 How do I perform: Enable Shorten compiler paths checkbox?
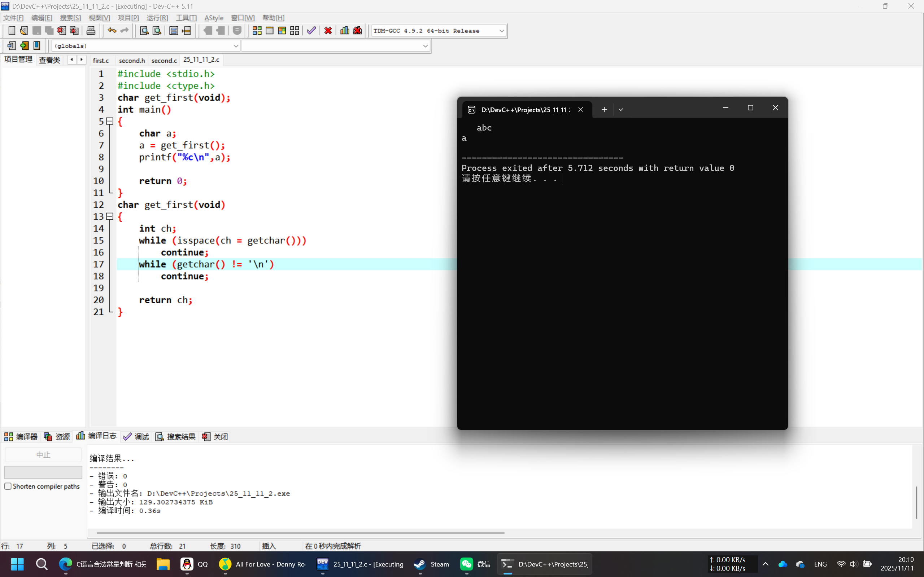pos(8,486)
